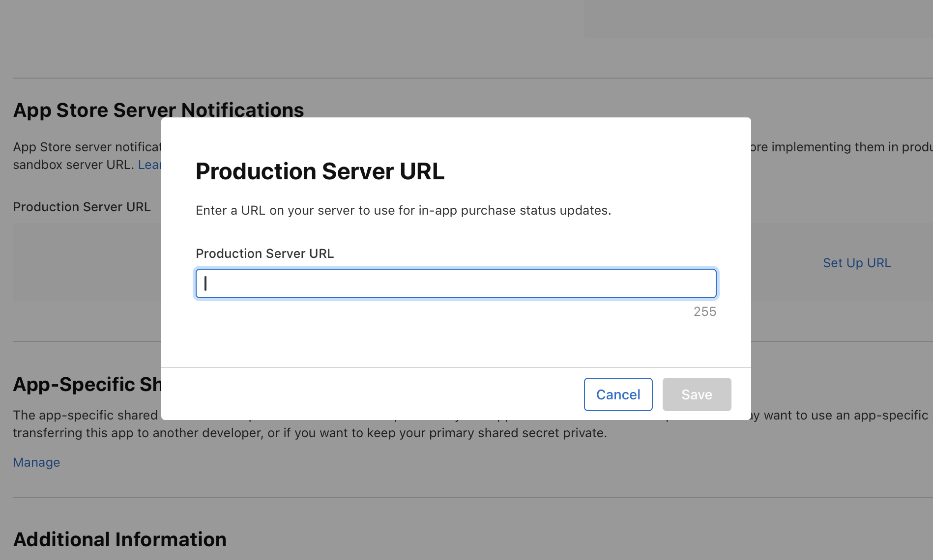Click the 'App Store server notificat' paragraph start
The width and height of the screenshot is (933, 560).
coord(87,147)
